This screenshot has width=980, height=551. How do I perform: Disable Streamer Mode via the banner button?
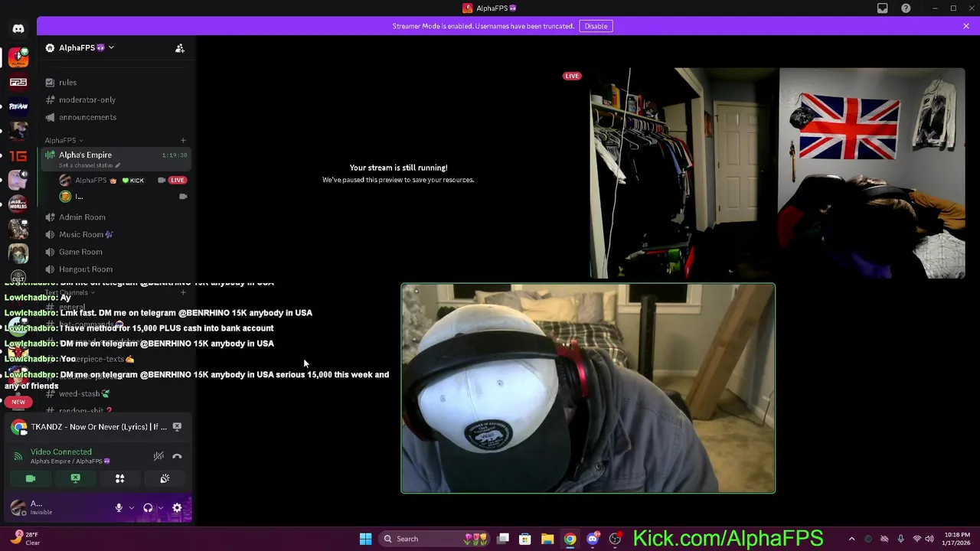(596, 26)
